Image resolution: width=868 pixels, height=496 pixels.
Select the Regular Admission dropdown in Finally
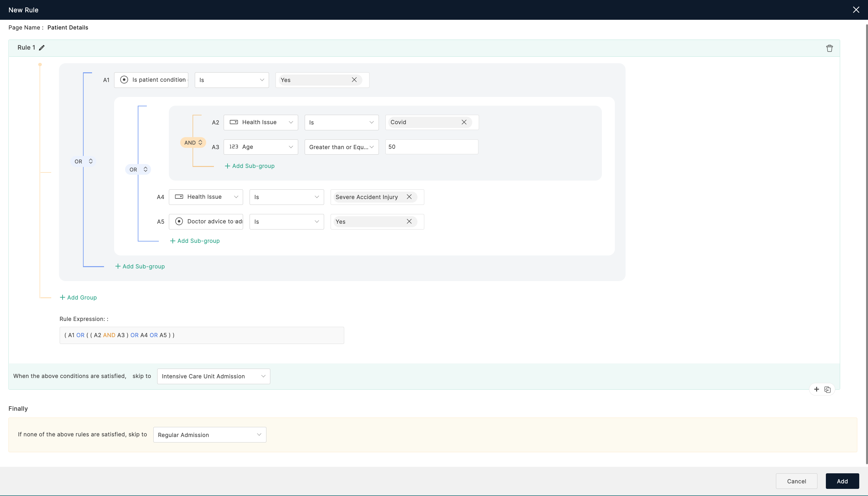[x=209, y=435]
